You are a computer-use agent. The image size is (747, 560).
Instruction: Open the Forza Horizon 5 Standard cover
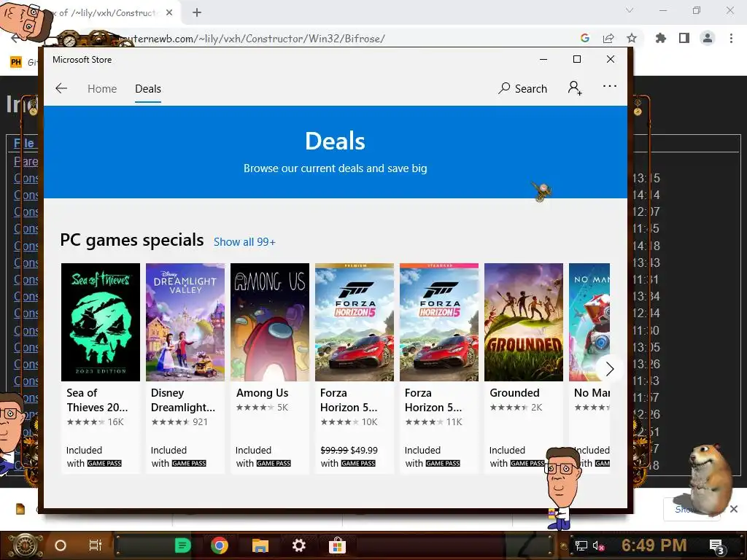tap(438, 322)
